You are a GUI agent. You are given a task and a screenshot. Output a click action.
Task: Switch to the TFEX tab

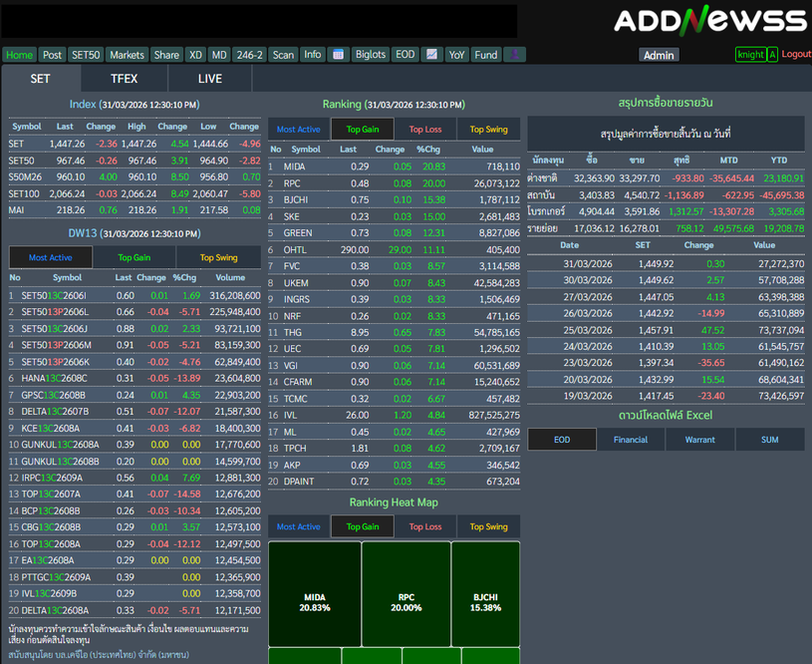[125, 79]
